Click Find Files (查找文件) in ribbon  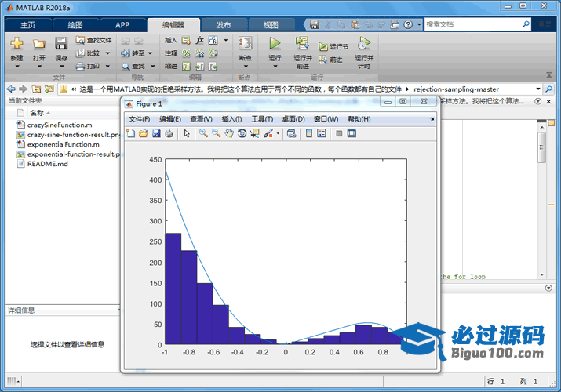(x=93, y=40)
